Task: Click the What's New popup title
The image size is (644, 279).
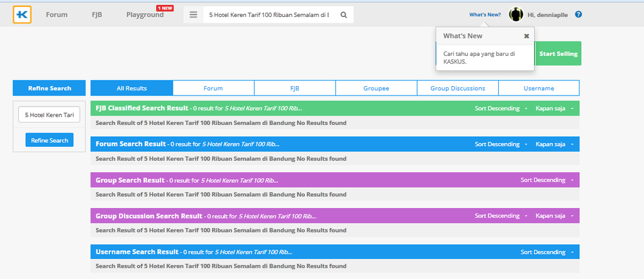Action: tap(463, 36)
